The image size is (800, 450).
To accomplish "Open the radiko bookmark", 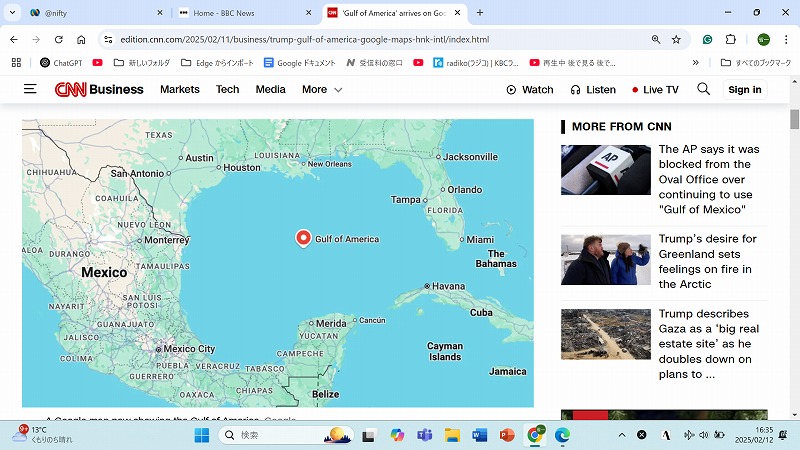I will click(x=476, y=63).
